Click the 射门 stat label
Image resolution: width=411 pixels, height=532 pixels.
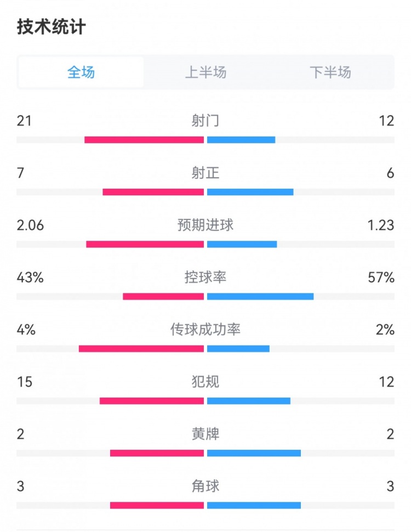coord(206,121)
